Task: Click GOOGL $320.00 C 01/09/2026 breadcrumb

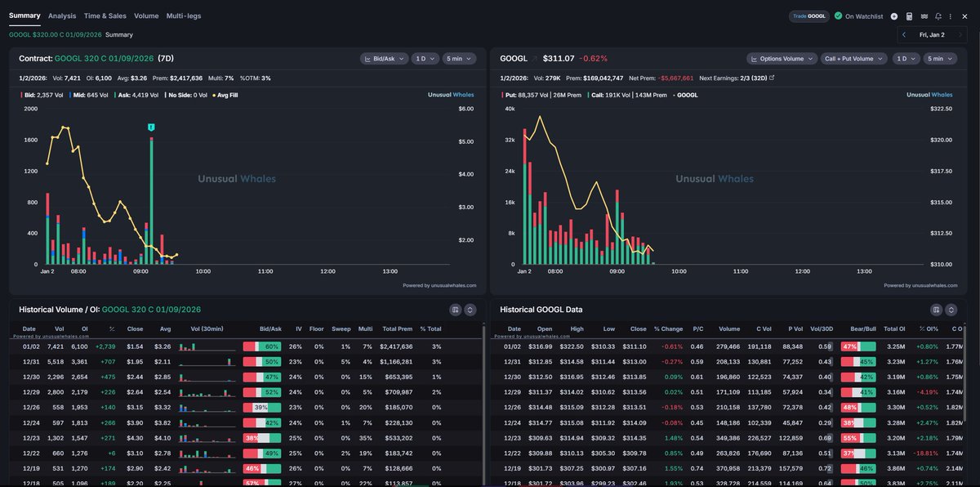Action: tap(55, 34)
